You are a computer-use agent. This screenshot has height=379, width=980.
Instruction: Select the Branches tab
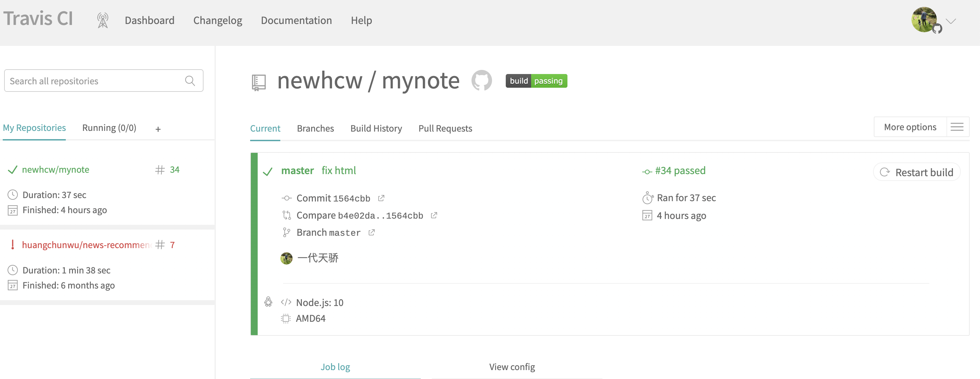point(315,129)
